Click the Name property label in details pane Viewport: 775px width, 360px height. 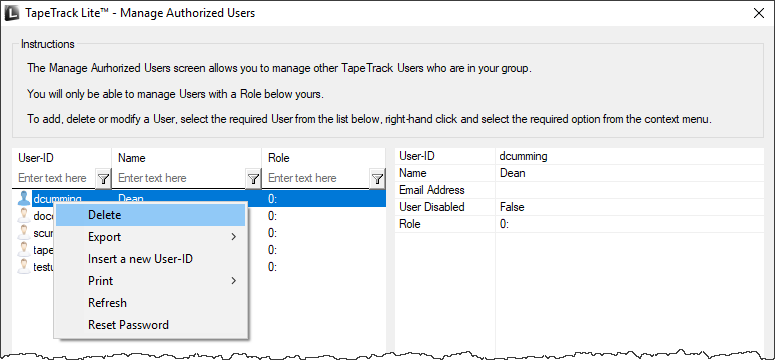coord(413,173)
